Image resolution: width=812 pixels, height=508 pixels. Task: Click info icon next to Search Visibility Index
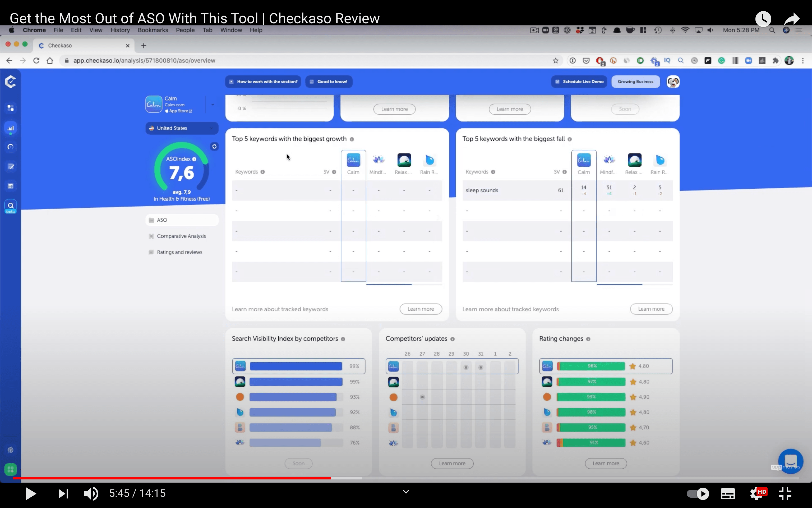point(343,339)
